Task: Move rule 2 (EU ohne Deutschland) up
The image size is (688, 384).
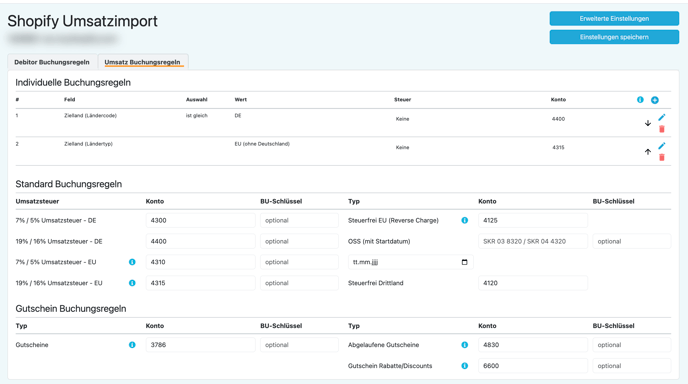Action: coord(648,152)
